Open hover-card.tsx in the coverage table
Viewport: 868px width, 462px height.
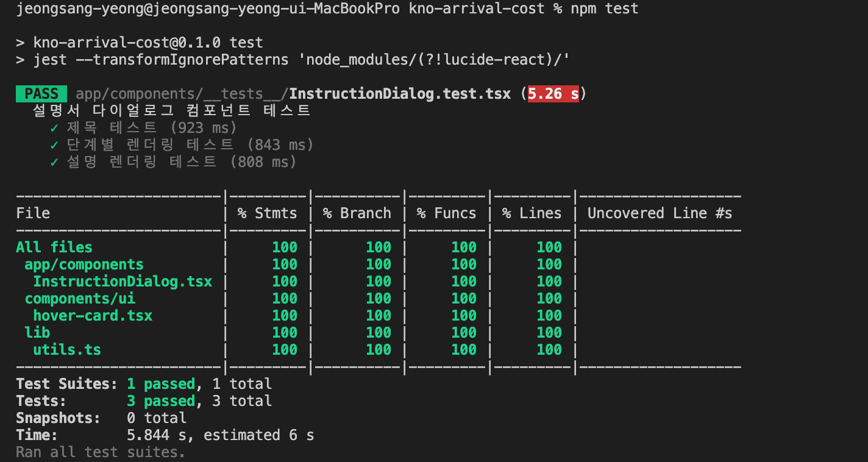(x=93, y=316)
